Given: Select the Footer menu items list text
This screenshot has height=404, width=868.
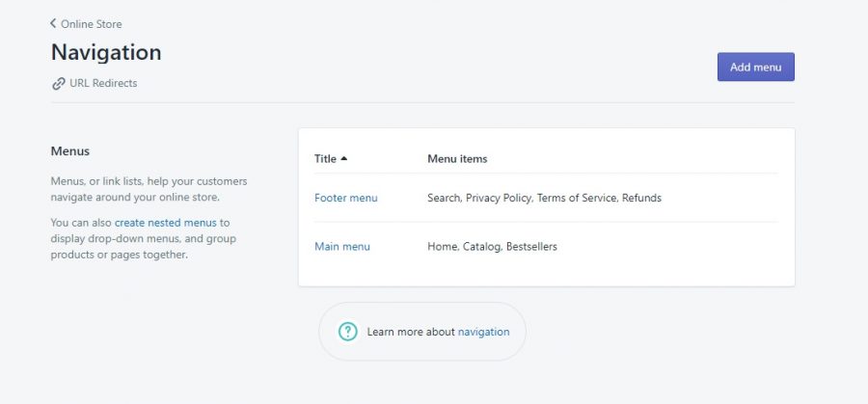Looking at the screenshot, I should [544, 198].
